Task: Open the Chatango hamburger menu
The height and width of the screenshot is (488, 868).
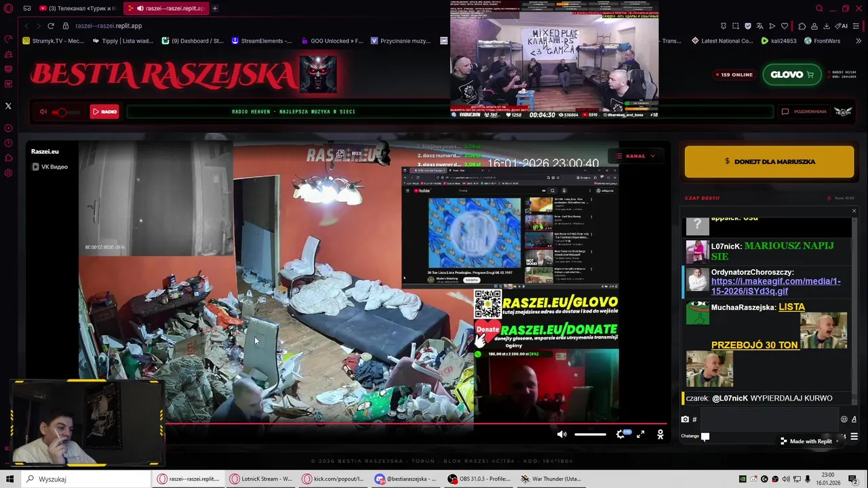Action: point(854,436)
